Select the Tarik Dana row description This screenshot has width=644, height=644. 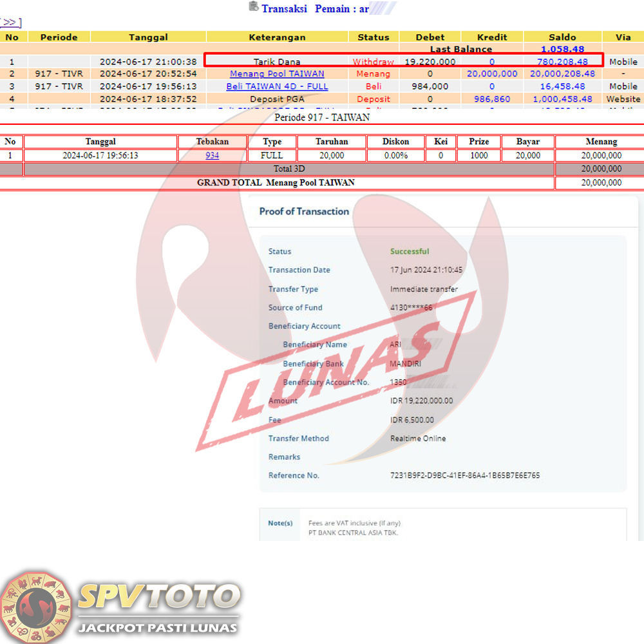coord(277,62)
